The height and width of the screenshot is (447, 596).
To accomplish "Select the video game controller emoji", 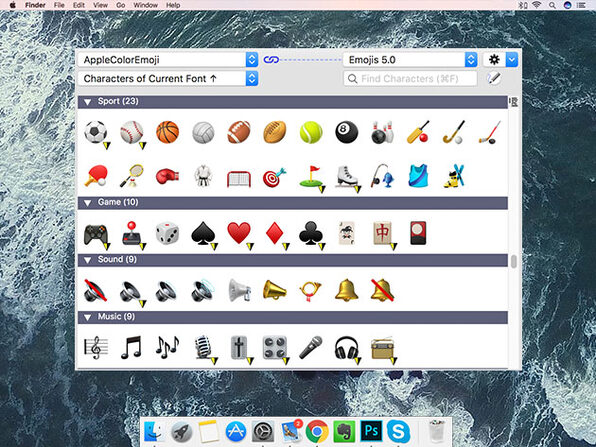I will [95, 235].
